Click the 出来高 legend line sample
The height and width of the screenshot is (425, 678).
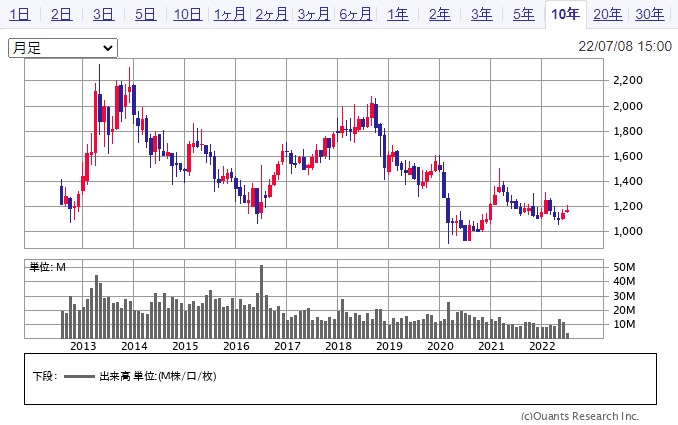click(79, 377)
